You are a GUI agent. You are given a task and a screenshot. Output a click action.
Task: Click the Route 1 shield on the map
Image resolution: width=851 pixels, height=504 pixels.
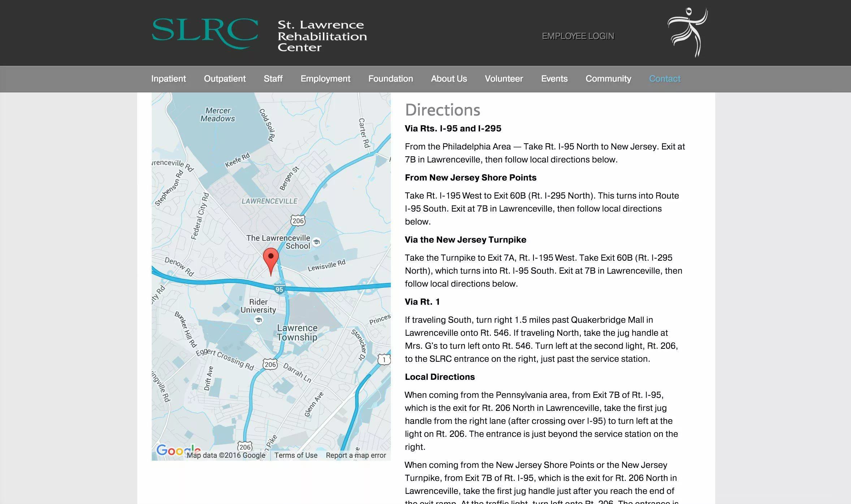384,359
